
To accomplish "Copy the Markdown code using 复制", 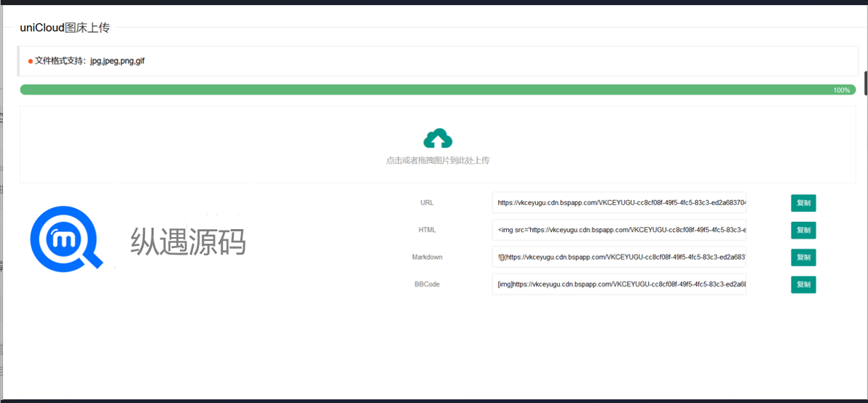I will click(x=803, y=258).
